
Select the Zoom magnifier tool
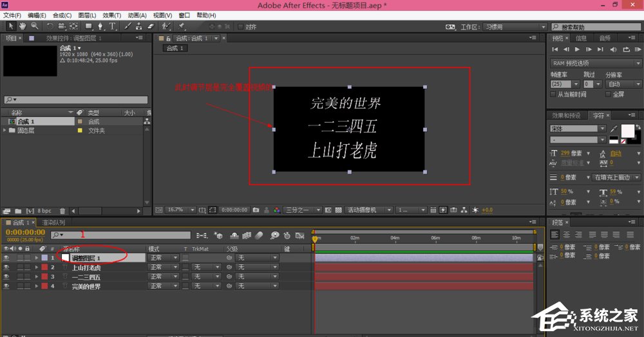34,26
